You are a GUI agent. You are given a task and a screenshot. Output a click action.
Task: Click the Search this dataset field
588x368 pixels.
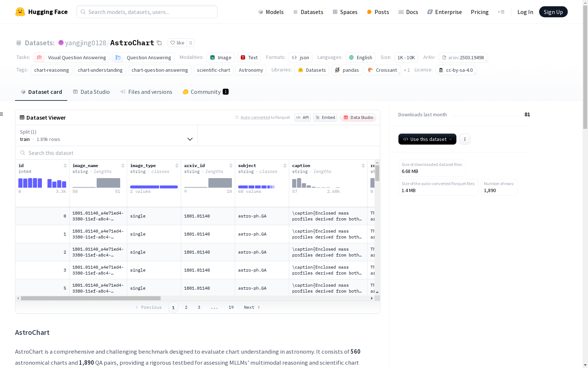[198, 153]
